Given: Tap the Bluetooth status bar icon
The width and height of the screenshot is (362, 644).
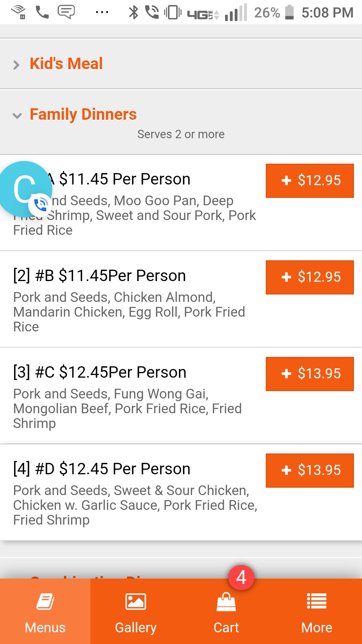Looking at the screenshot, I should 134,13.
